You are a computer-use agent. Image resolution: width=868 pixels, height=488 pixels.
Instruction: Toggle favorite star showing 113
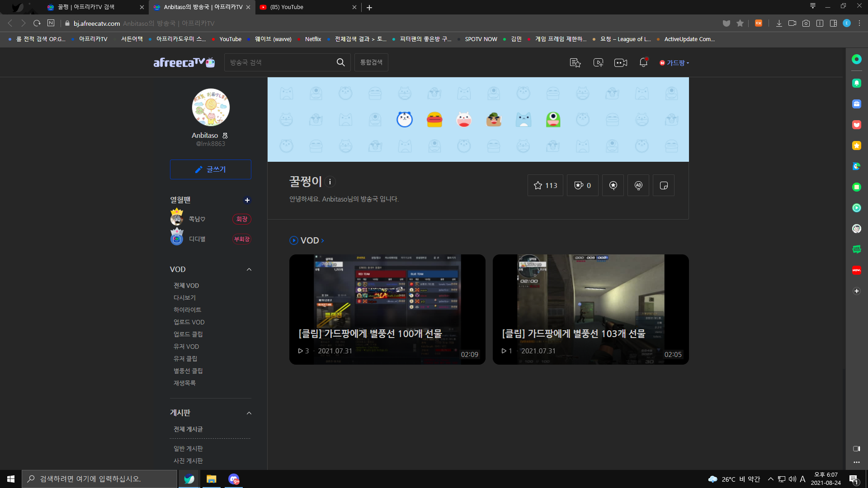pyautogui.click(x=545, y=185)
